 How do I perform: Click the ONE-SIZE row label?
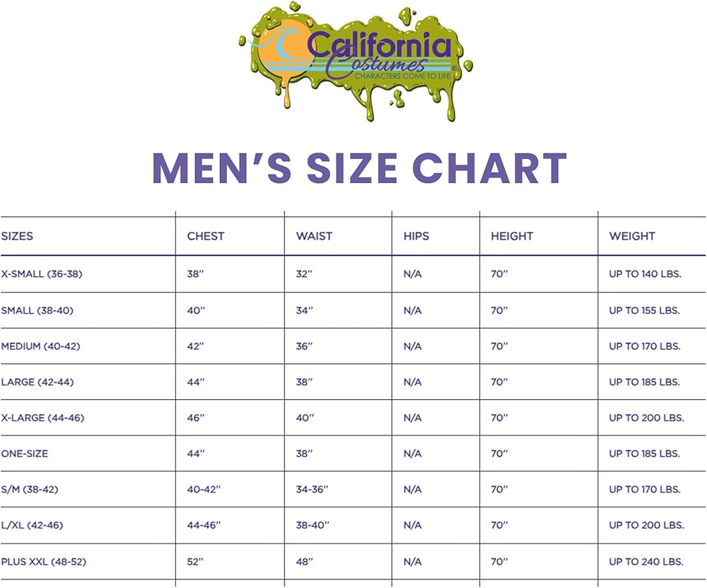point(25,454)
